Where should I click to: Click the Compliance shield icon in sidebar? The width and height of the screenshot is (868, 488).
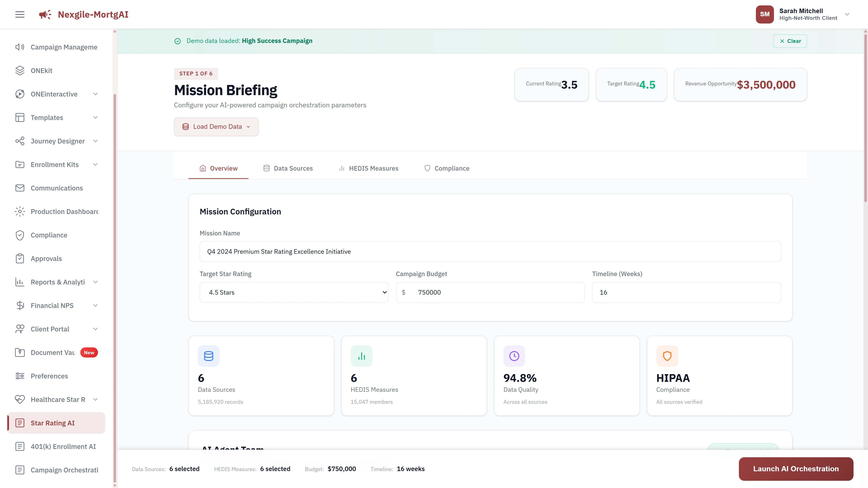click(19, 235)
